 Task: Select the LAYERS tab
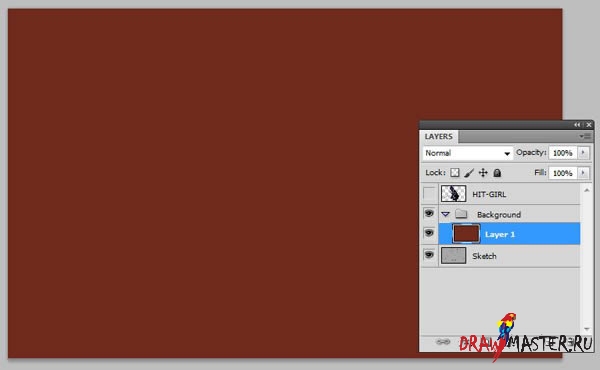(439, 137)
